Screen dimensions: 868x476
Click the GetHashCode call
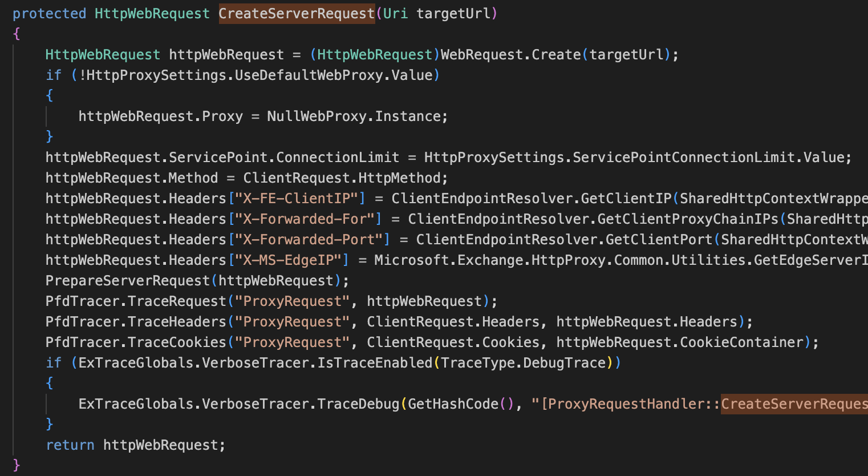pos(453,404)
